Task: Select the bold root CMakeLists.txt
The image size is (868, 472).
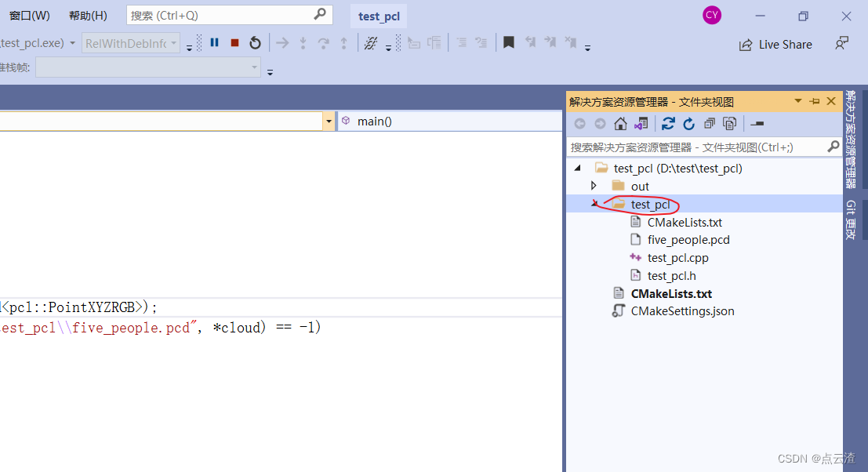Action: pyautogui.click(x=671, y=294)
